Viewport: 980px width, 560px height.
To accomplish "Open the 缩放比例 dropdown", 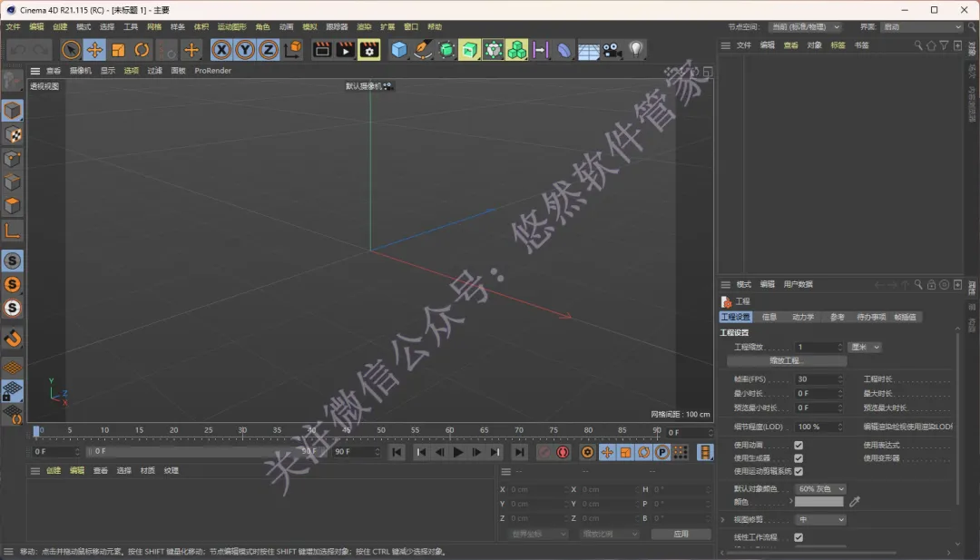I will tap(608, 534).
